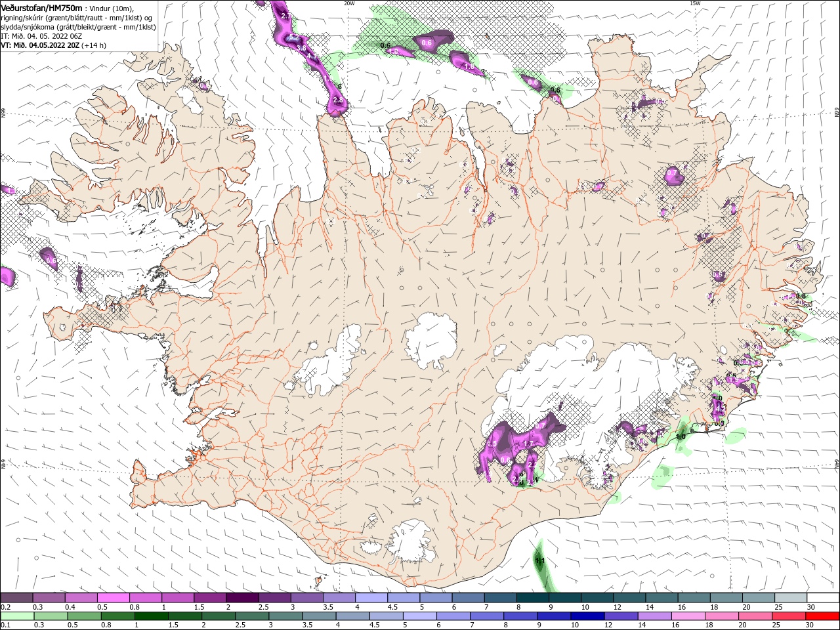Image resolution: width=840 pixels, height=630 pixels.
Task: Click the '30' label at the end of the top legend row
Action: click(x=810, y=607)
